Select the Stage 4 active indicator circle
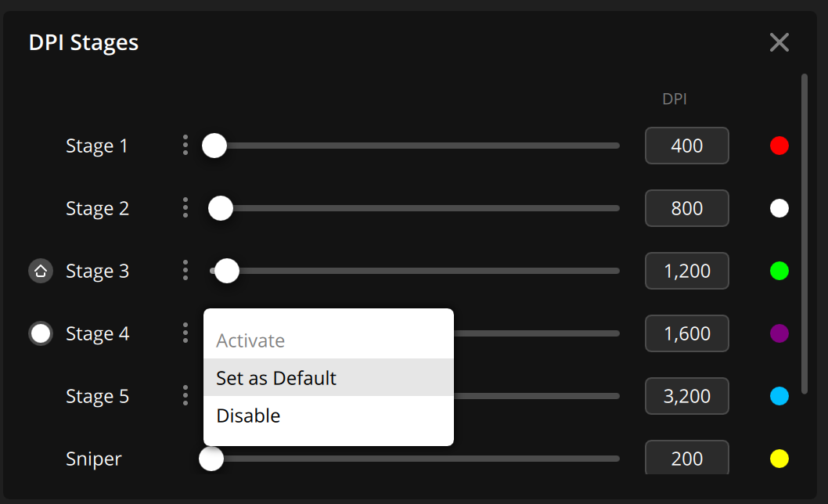 [x=40, y=333]
